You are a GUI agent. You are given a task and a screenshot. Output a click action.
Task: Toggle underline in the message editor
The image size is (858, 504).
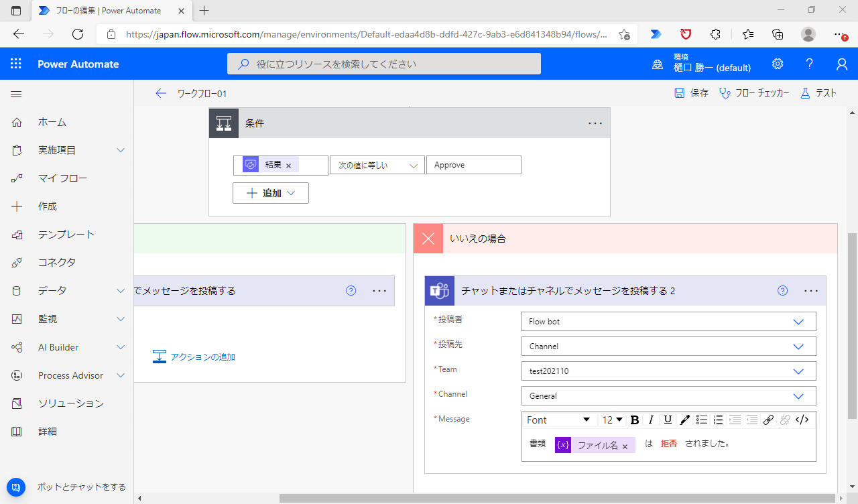point(668,420)
